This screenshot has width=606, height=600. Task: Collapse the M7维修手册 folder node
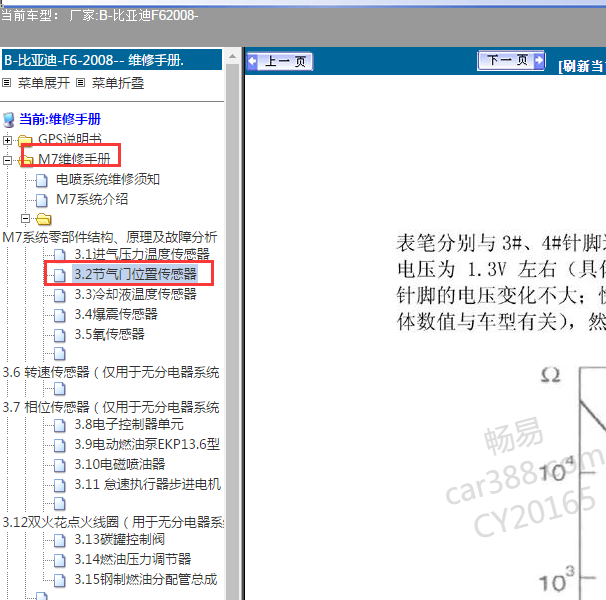point(7,160)
